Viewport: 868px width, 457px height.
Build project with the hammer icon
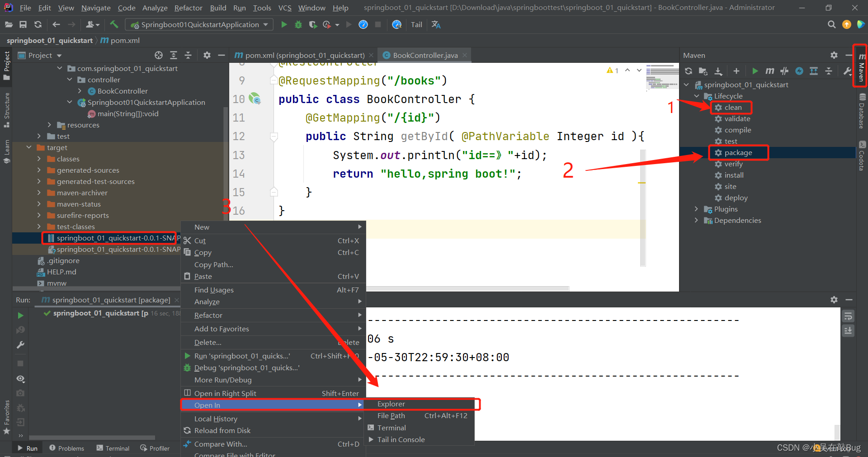114,24
